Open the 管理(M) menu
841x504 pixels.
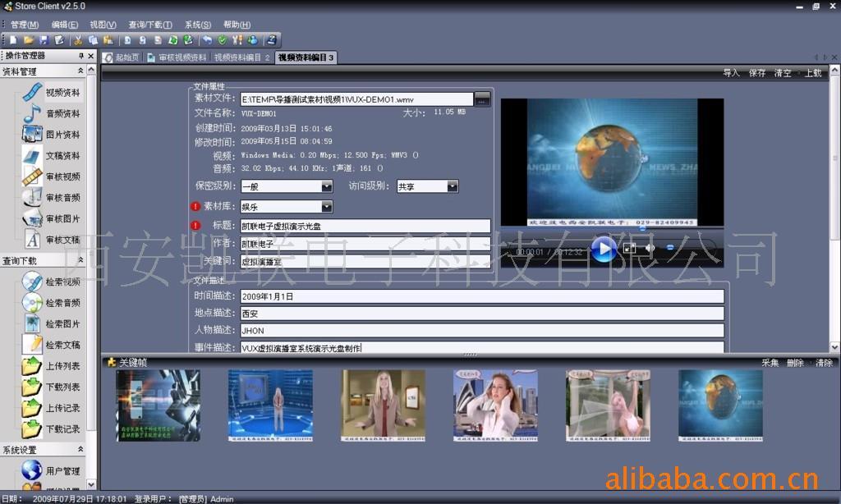pos(25,25)
